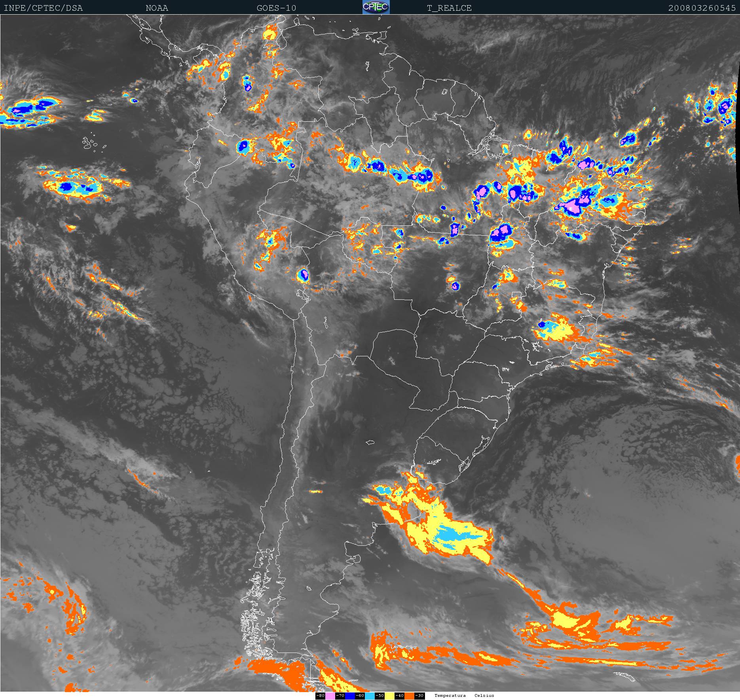
Task: Click the cyan legend color swatch
Action: (370, 696)
